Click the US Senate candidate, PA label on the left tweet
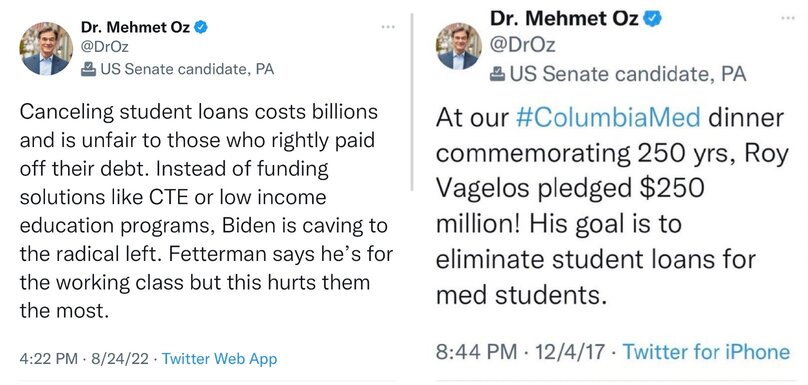Viewport: 808px width, 385px height. (187, 69)
